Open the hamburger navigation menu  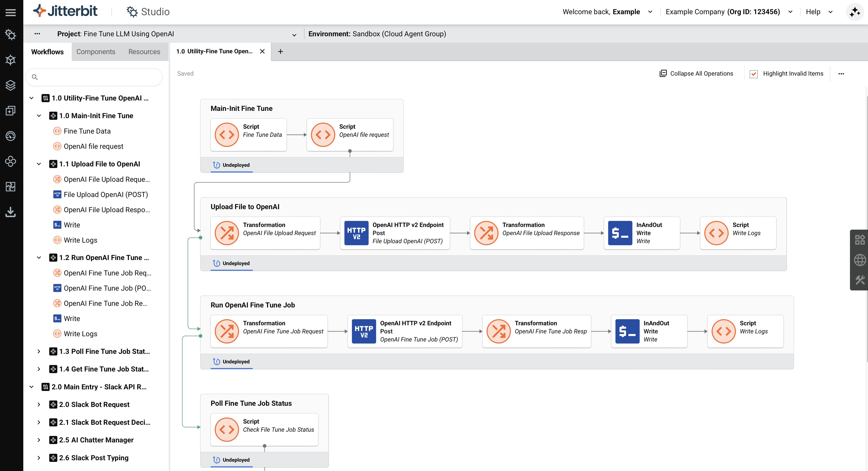click(11, 13)
